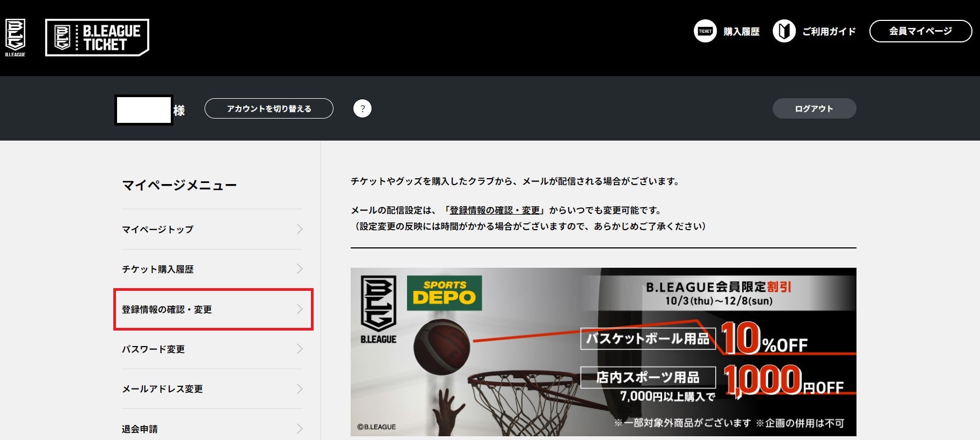Click the ログアウト button
The width and height of the screenshot is (980, 440).
tap(814, 108)
